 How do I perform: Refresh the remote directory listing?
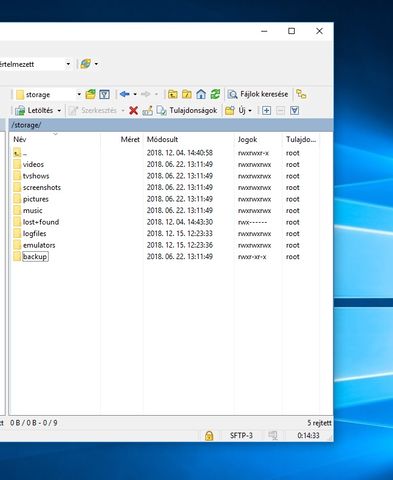(x=215, y=94)
